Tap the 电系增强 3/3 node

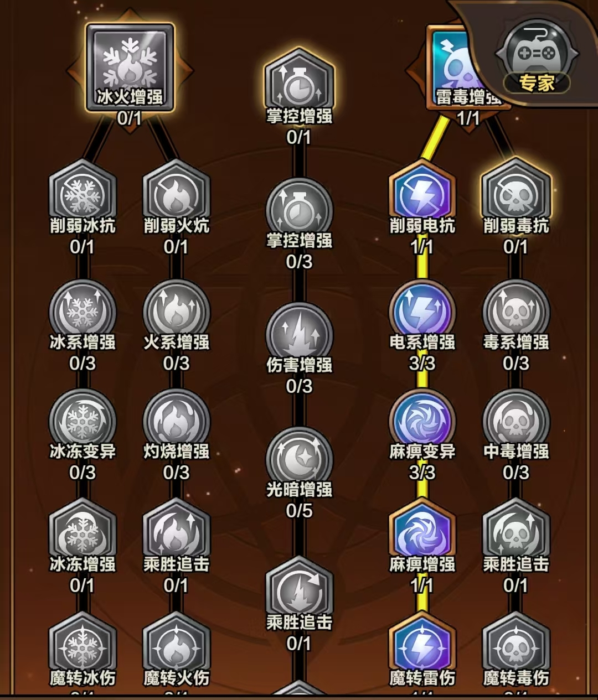pyautogui.click(x=422, y=311)
